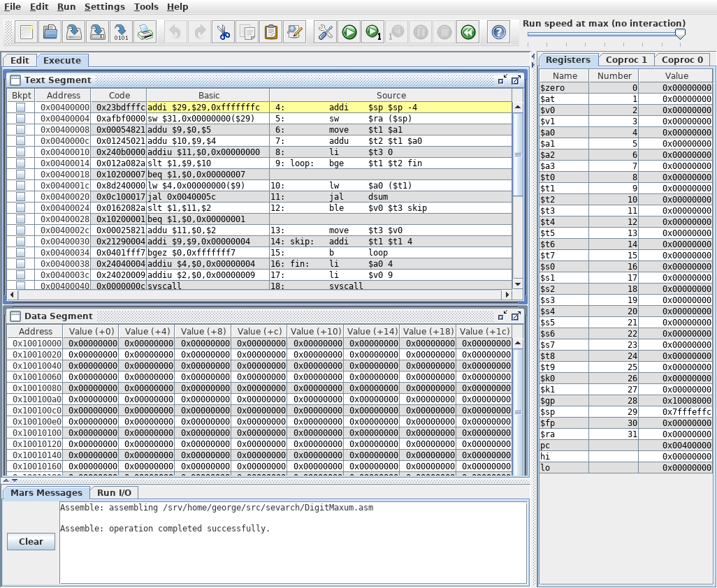717x588 pixels.
Task: Enable breakpoint at address 0x00400038
Action: click(21, 264)
